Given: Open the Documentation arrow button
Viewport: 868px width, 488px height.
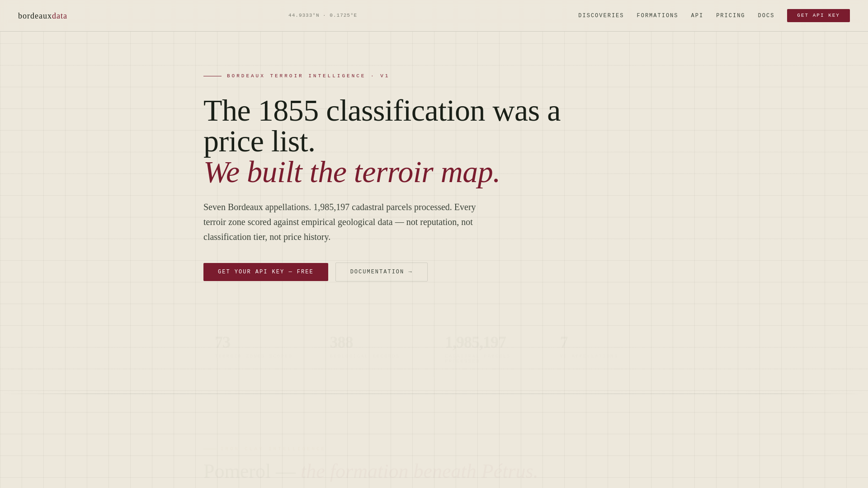Looking at the screenshot, I should coord(381,272).
